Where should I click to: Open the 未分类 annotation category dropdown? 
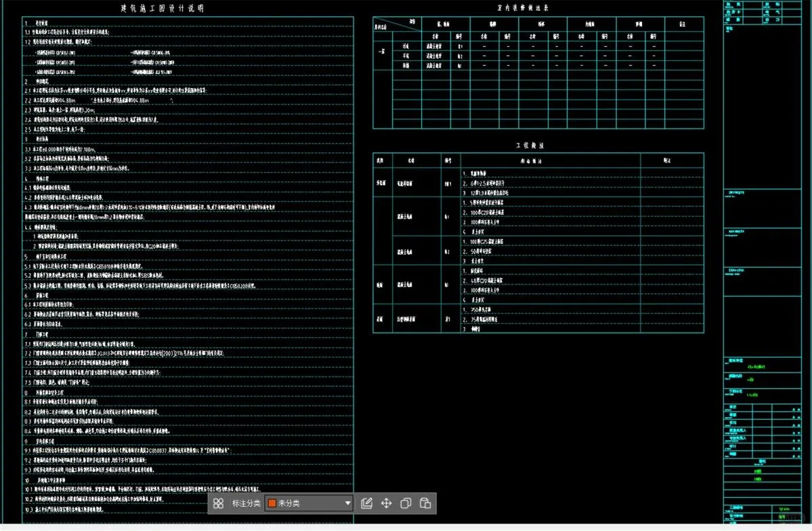click(x=309, y=503)
